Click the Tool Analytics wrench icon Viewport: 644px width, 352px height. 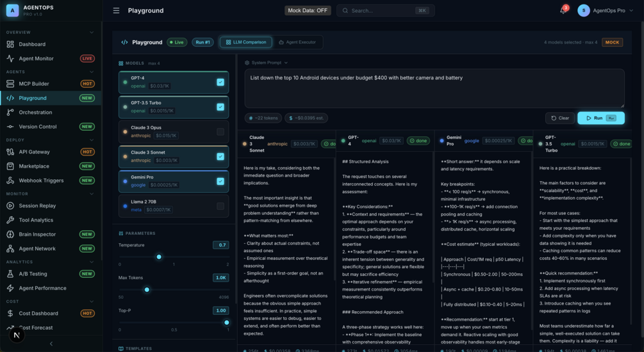10,220
